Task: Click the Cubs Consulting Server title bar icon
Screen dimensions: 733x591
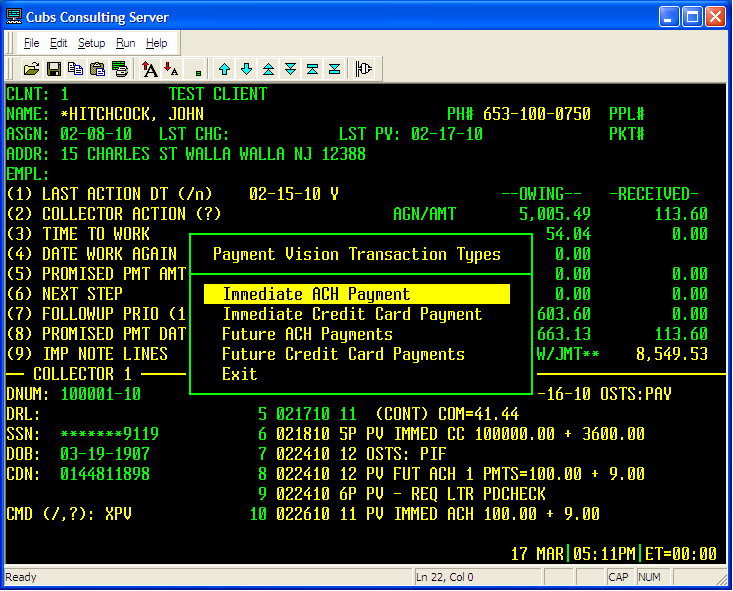Action: pyautogui.click(x=14, y=17)
